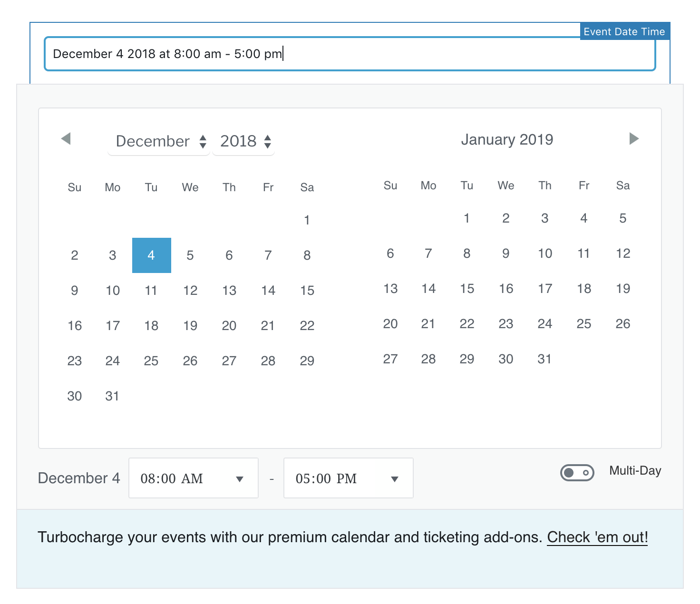Follow the Check 'em out link
Screen dimensions: 700x604
coord(597,537)
